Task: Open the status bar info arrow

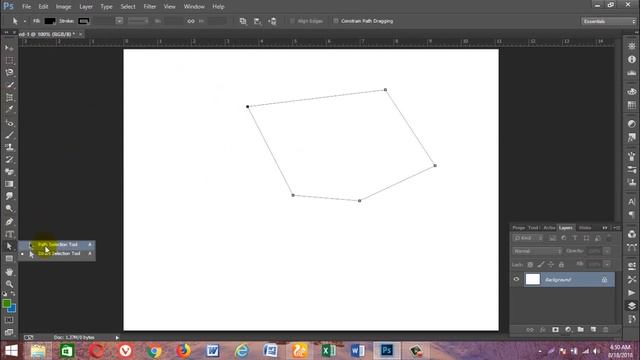Action: 117,338
